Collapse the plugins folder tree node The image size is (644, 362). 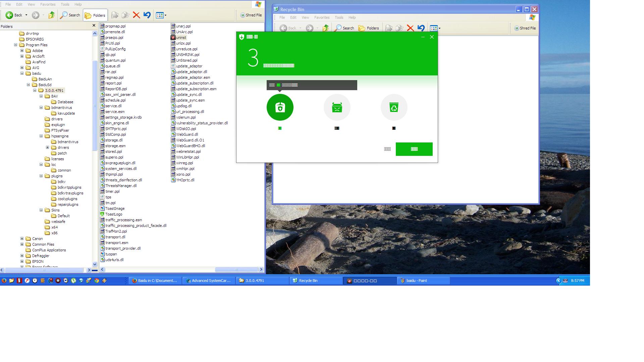[x=41, y=176]
